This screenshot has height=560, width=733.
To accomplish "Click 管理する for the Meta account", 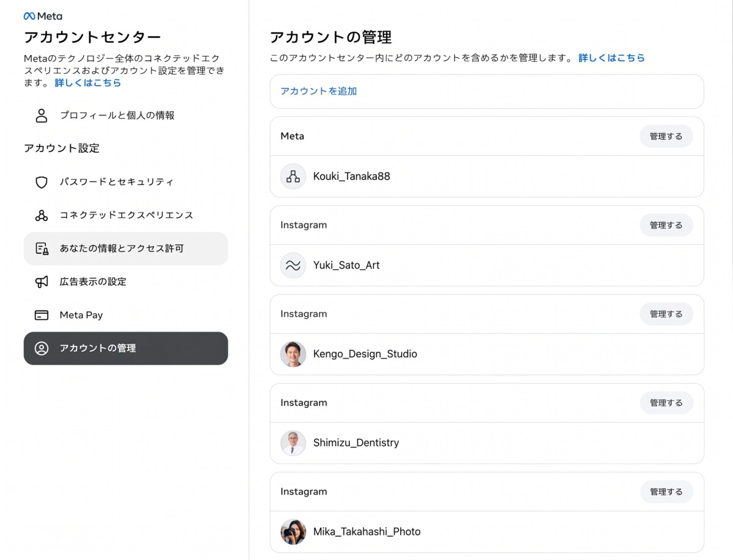I will tap(666, 136).
